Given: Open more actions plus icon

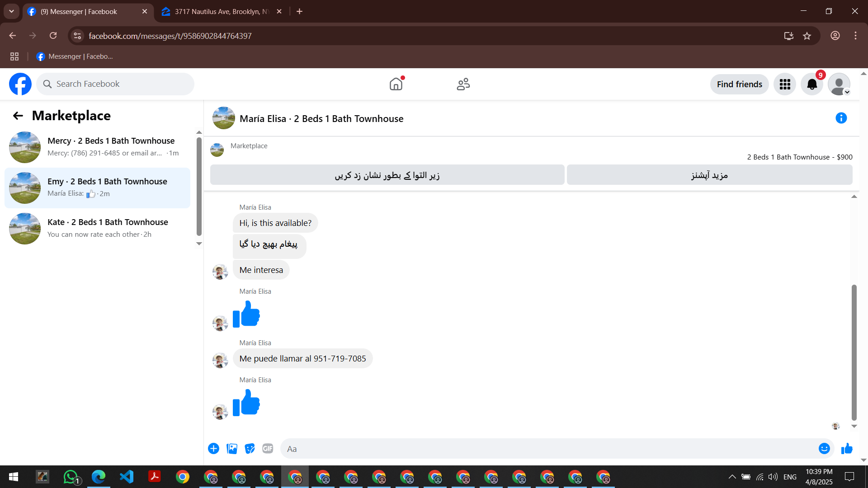Looking at the screenshot, I should point(214,449).
